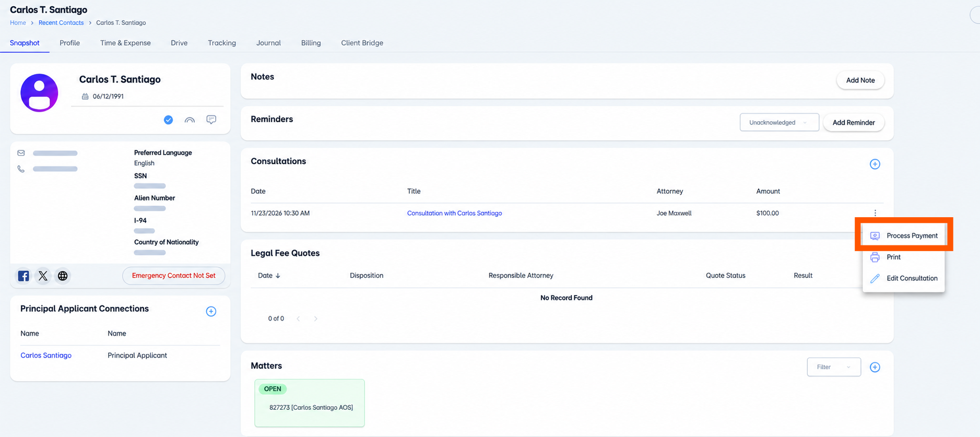The height and width of the screenshot is (437, 980).
Task: Open the Time & Expense tab
Action: click(125, 43)
